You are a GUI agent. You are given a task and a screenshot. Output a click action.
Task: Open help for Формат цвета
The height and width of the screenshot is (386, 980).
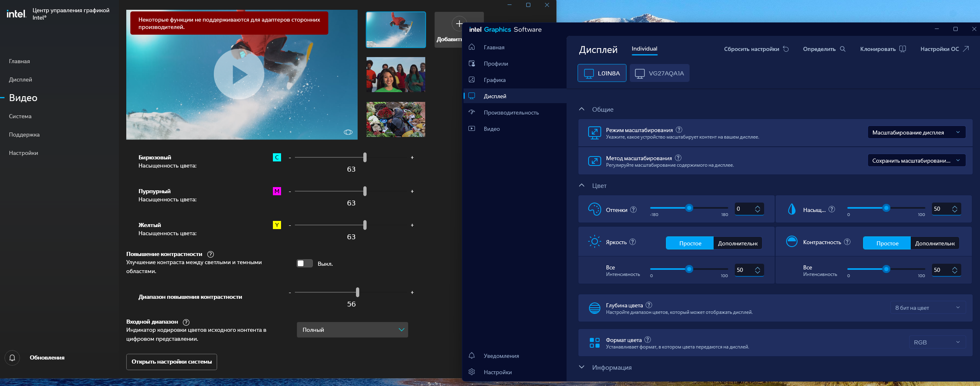click(x=648, y=340)
